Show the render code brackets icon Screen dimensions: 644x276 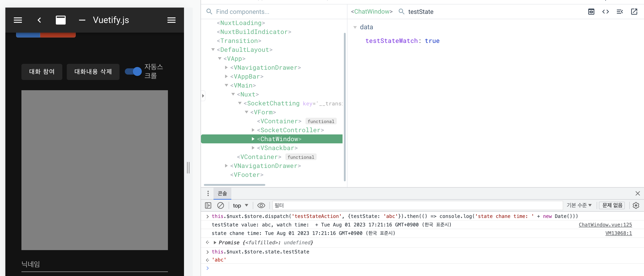(605, 12)
